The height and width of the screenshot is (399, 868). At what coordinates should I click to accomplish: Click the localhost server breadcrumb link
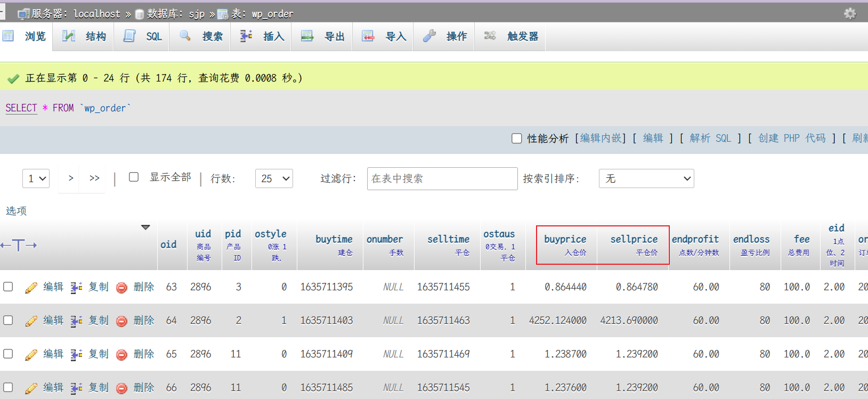click(x=96, y=14)
